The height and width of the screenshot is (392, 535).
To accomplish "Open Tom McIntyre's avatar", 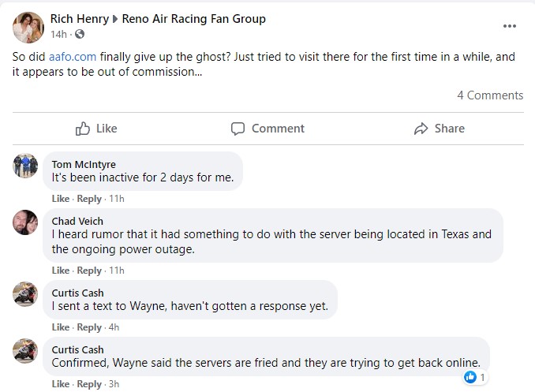I will pyautogui.click(x=25, y=166).
